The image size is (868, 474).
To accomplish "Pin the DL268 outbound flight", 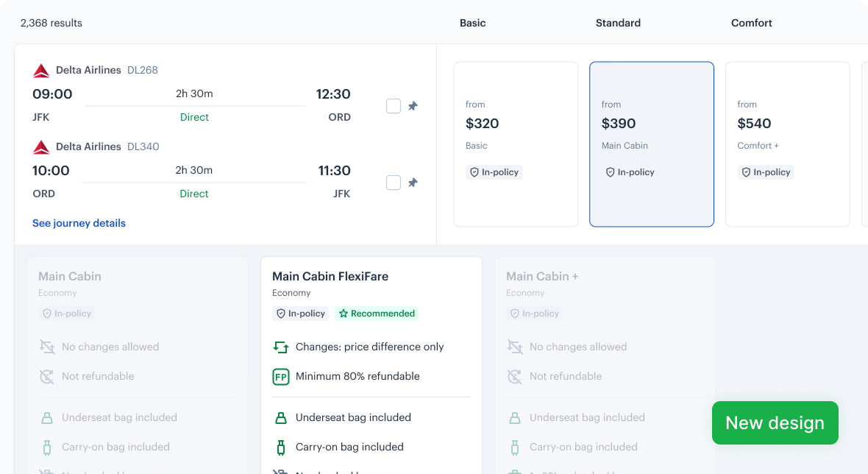I will (x=413, y=106).
